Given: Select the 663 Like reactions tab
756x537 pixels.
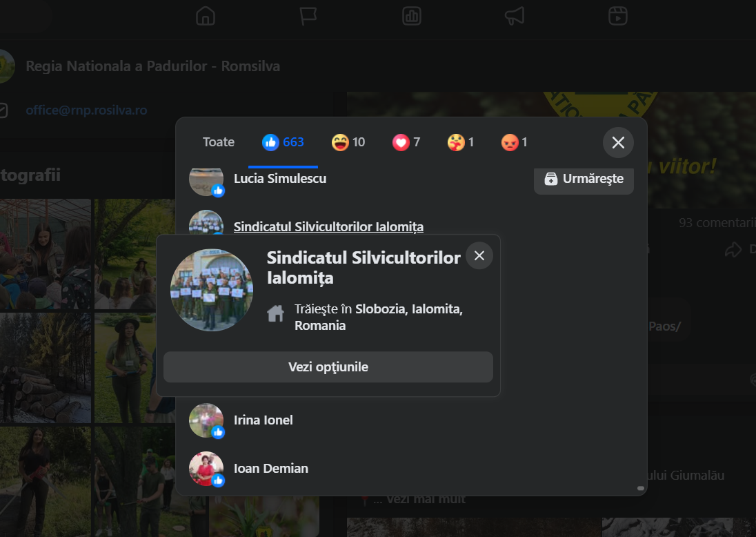Looking at the screenshot, I should coord(283,142).
